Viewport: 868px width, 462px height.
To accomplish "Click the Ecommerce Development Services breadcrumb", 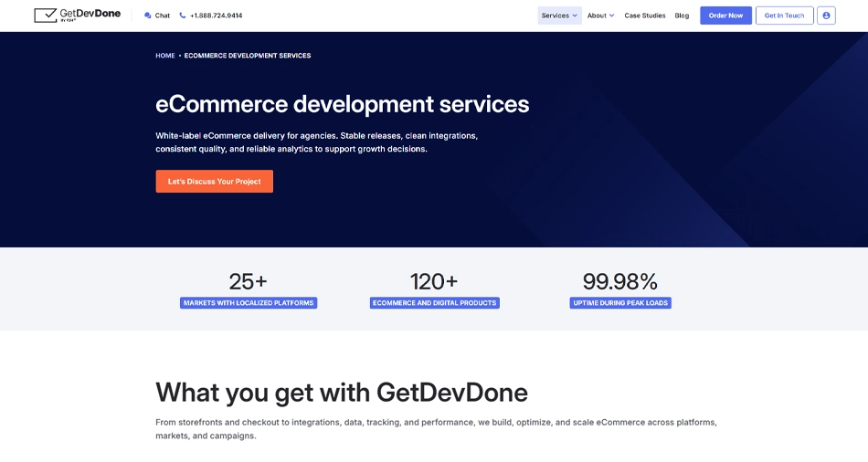I will pyautogui.click(x=248, y=56).
